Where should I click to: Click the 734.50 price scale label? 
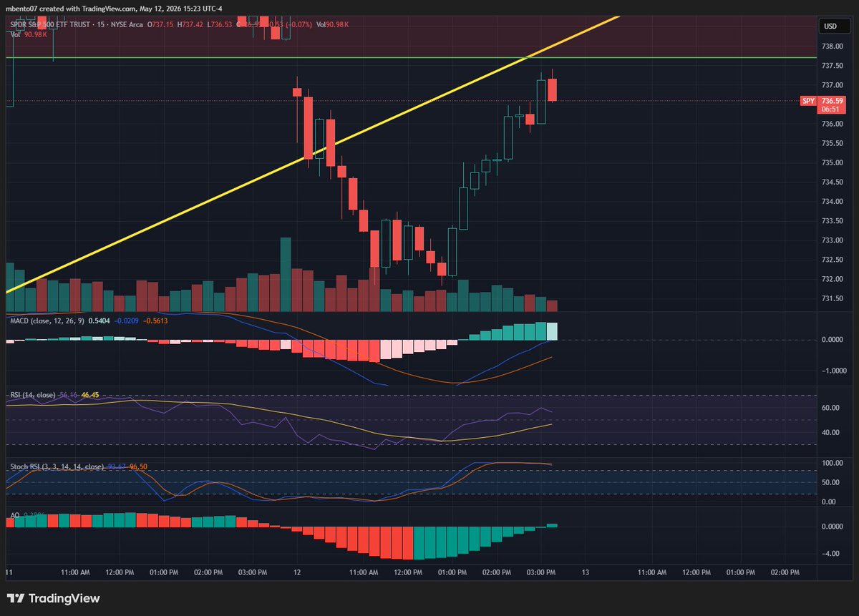832,182
